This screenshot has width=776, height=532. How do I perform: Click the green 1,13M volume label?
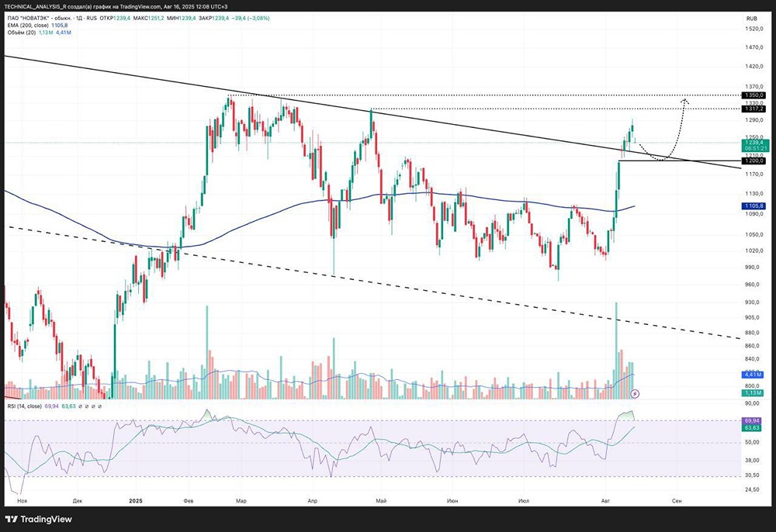coord(752,392)
